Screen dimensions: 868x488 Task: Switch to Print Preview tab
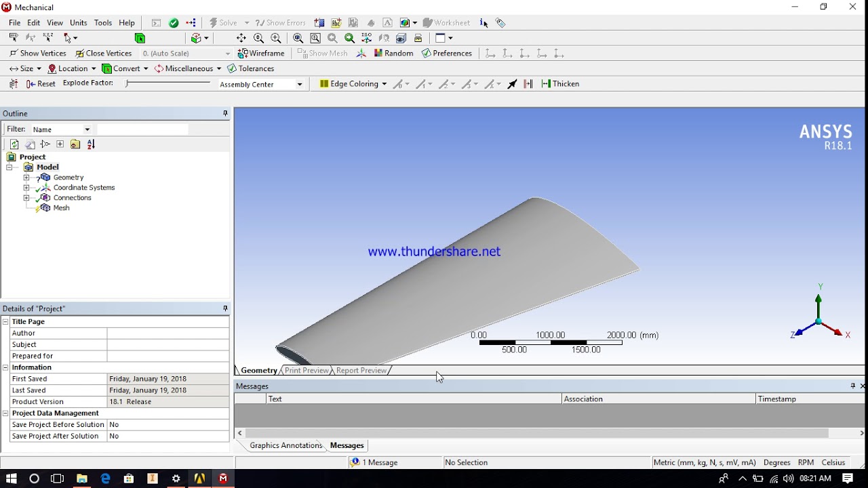[307, 370]
